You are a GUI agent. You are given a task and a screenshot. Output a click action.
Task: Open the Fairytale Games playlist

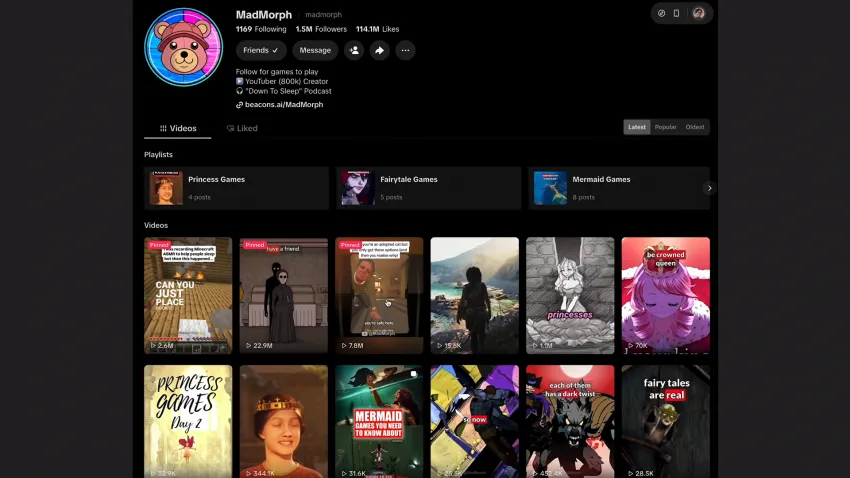tap(428, 188)
